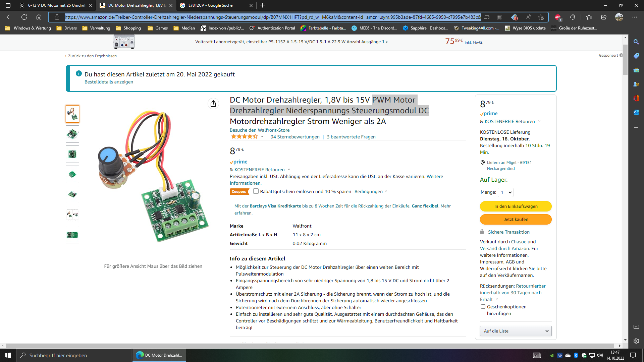This screenshot has width=644, height=362.
Task: Select the third product thumbnail
Action: (x=72, y=154)
